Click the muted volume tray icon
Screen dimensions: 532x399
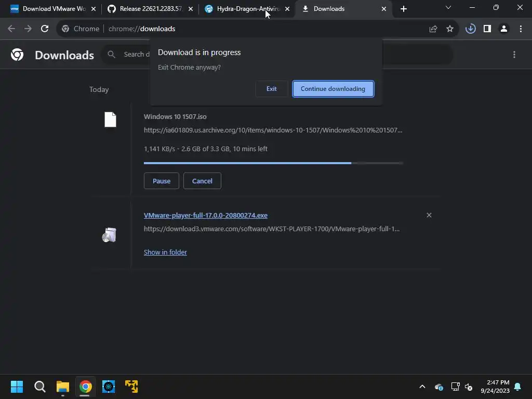(x=469, y=387)
